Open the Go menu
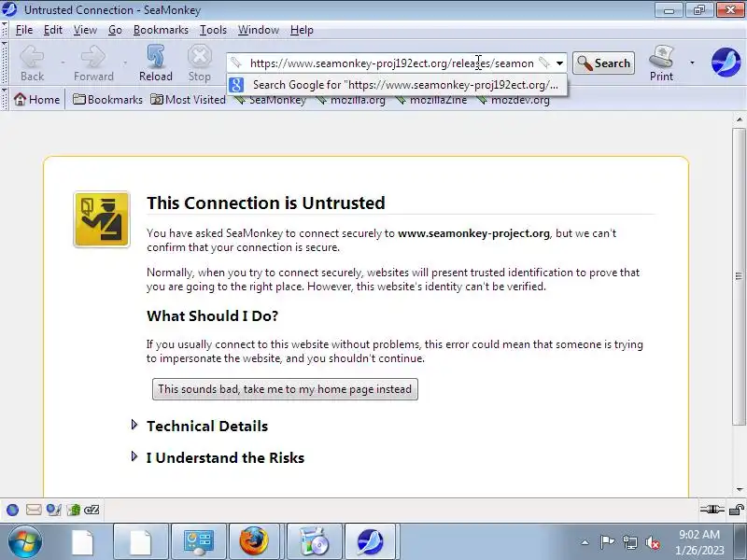Image resolution: width=747 pixels, height=560 pixels. click(x=115, y=30)
